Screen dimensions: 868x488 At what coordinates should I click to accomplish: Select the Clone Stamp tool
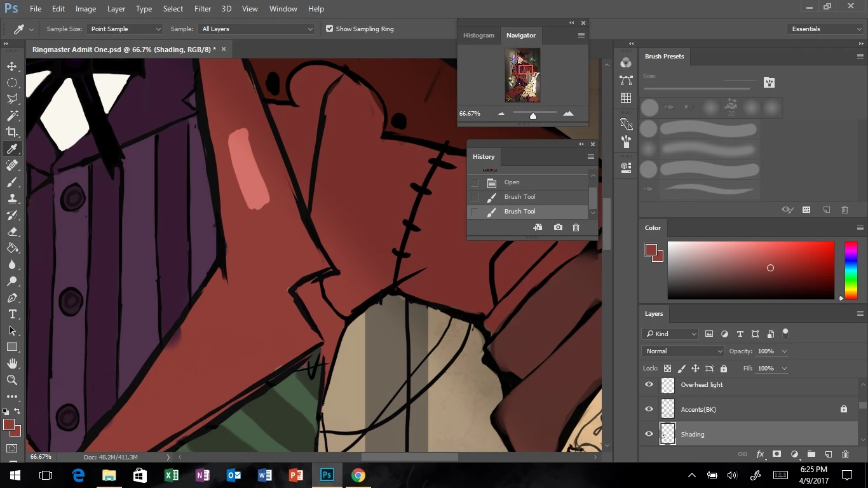coord(12,198)
